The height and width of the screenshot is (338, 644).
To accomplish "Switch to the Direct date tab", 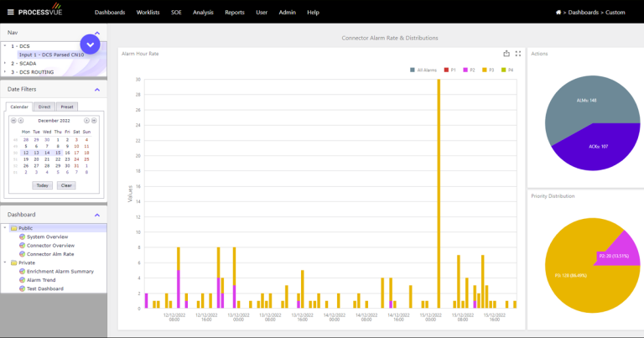I will pos(44,107).
